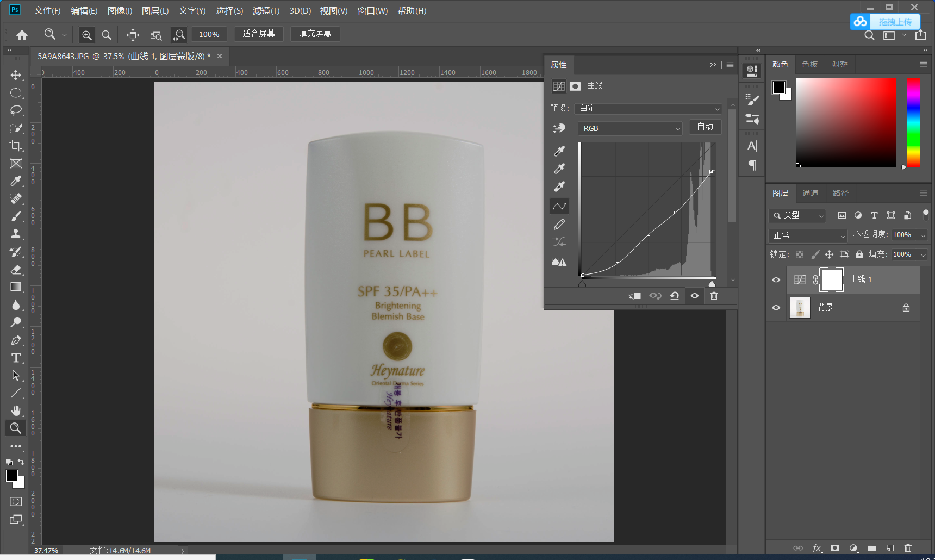Switch to the 路径 tab
This screenshot has height=560, width=935.
pyautogui.click(x=840, y=193)
